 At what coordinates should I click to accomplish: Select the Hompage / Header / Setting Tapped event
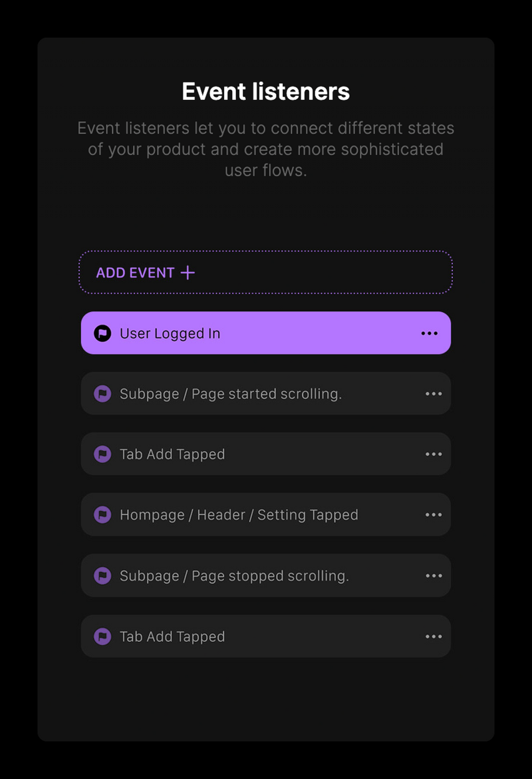click(x=266, y=514)
